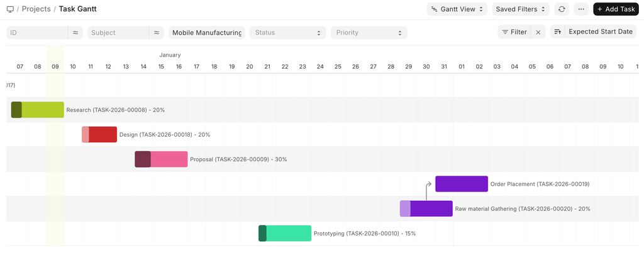Image resolution: width=644 pixels, height=279 pixels.
Task: Toggle the Subject field approximate-match icon
Action: pos(157,33)
